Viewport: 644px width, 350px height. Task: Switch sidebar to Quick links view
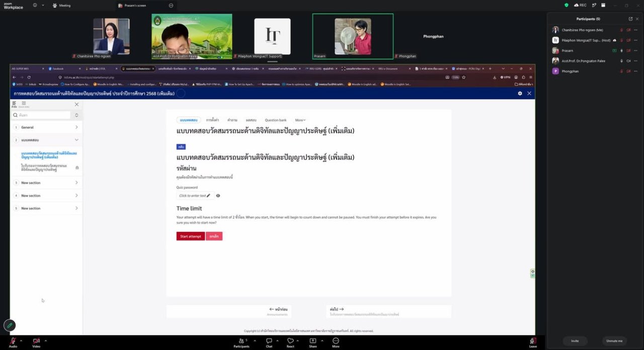click(x=24, y=104)
